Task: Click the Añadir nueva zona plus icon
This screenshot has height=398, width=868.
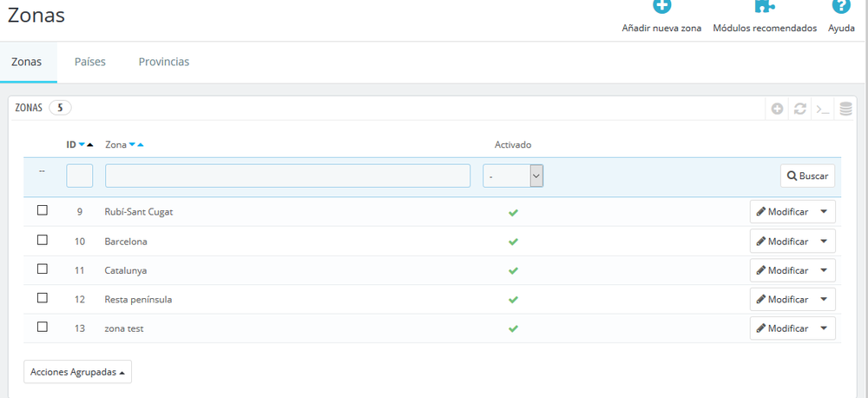Action: 661,5
